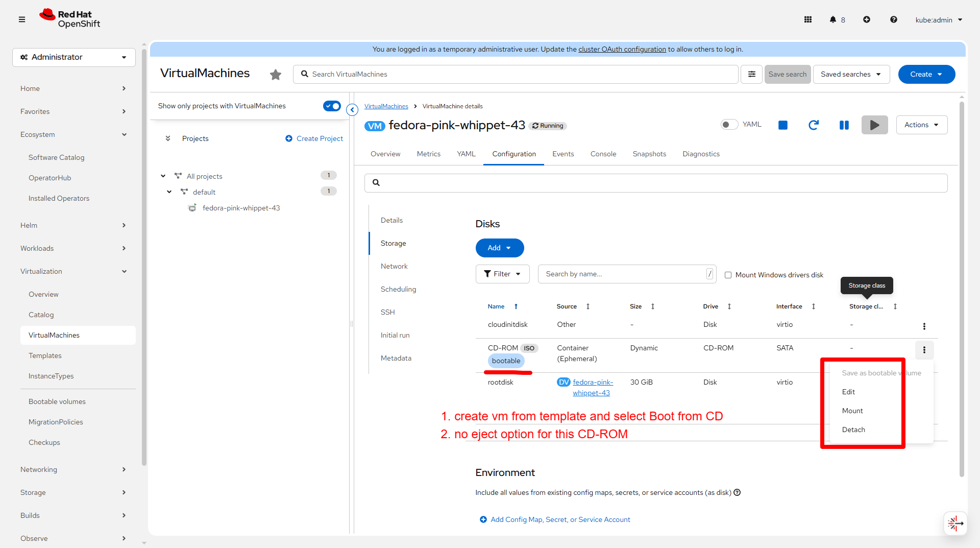Image resolution: width=980 pixels, height=548 pixels.
Task: Open the kube:admin user menu
Action: [939, 20]
